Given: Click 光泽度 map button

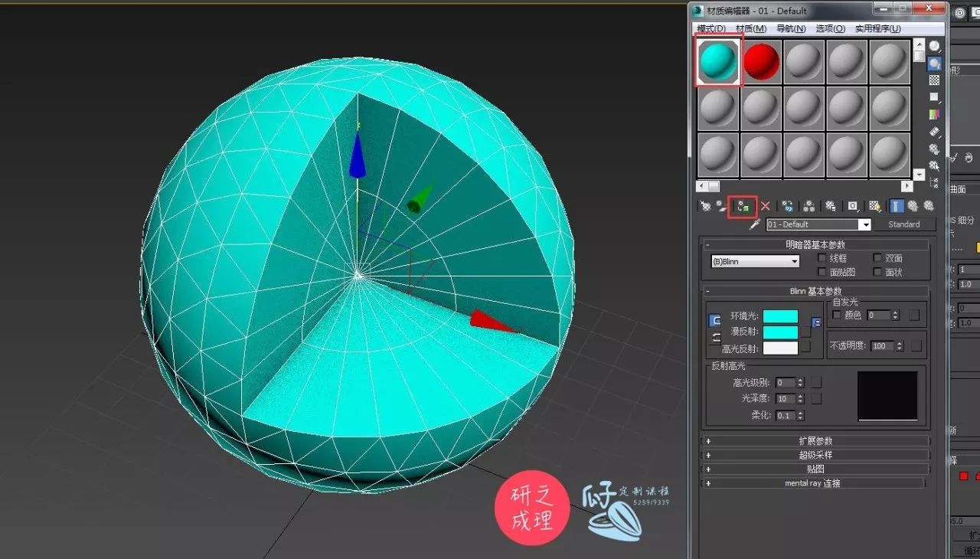Looking at the screenshot, I should tap(816, 399).
